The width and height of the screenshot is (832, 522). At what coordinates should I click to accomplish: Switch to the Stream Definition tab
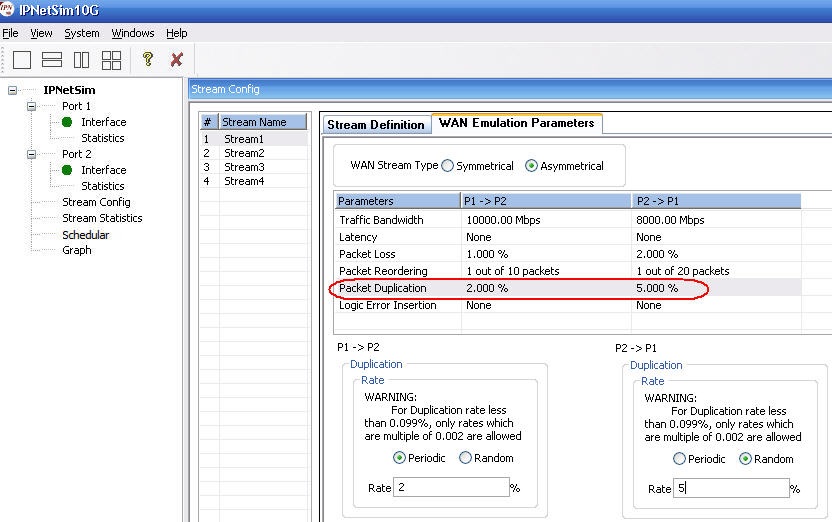[x=376, y=125]
